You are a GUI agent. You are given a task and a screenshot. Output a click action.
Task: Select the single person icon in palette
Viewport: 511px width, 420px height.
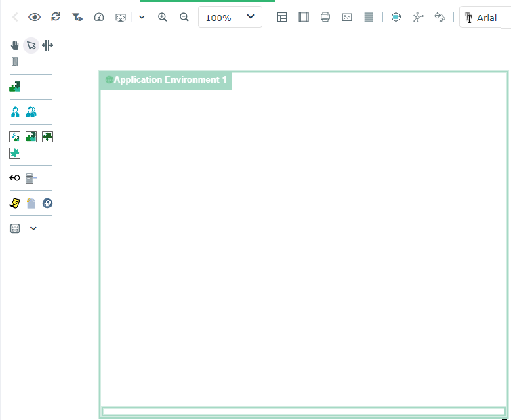15,112
